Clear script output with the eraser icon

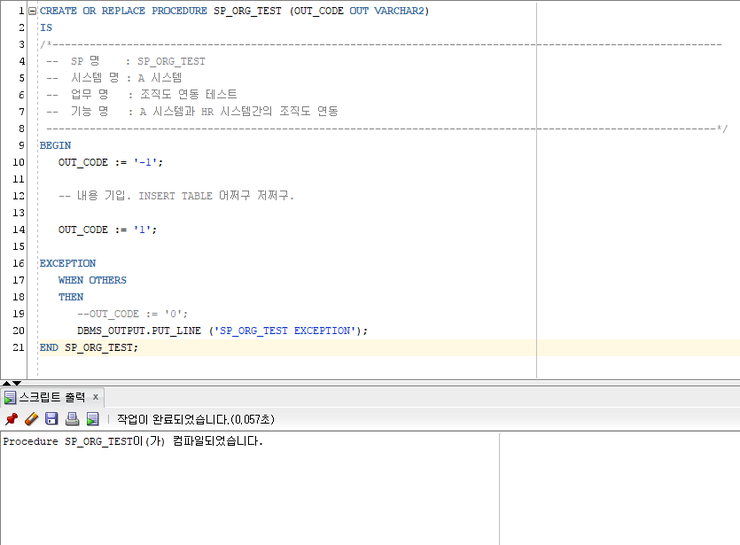click(x=31, y=419)
